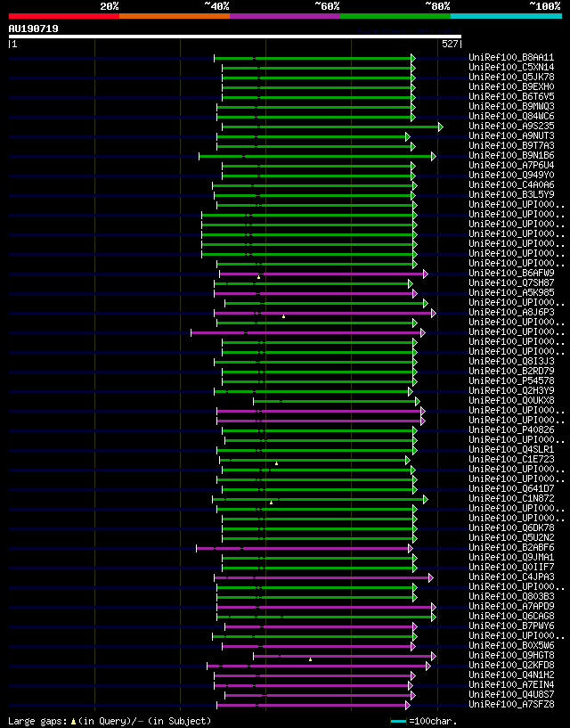Image resolution: width=570 pixels, height=728 pixels.
Task: Click the arrowhead ending the Q6CAG8 alignment
Action: (434, 617)
